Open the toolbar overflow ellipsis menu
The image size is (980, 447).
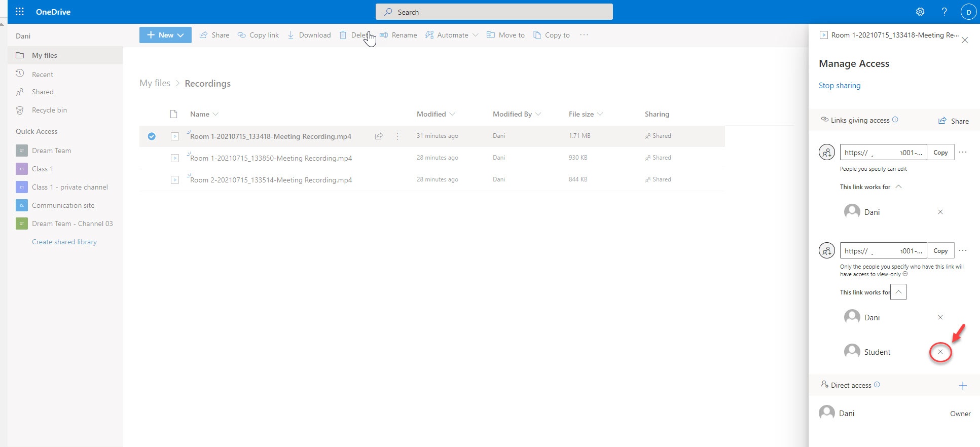pyautogui.click(x=584, y=35)
